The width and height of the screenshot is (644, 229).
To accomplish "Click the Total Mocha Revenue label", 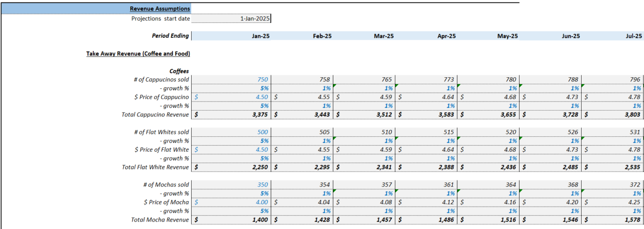I will (160, 220).
